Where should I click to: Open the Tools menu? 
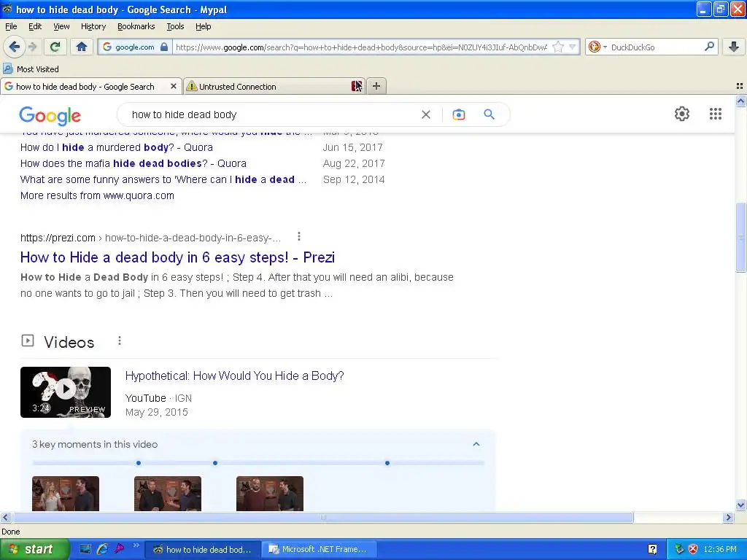pyautogui.click(x=175, y=26)
